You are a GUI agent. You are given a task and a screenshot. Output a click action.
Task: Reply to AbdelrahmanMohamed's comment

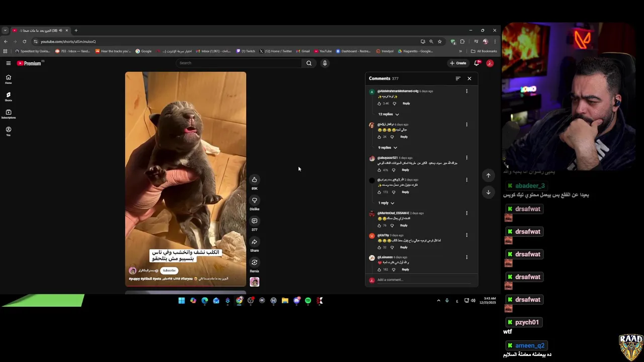[406, 104]
